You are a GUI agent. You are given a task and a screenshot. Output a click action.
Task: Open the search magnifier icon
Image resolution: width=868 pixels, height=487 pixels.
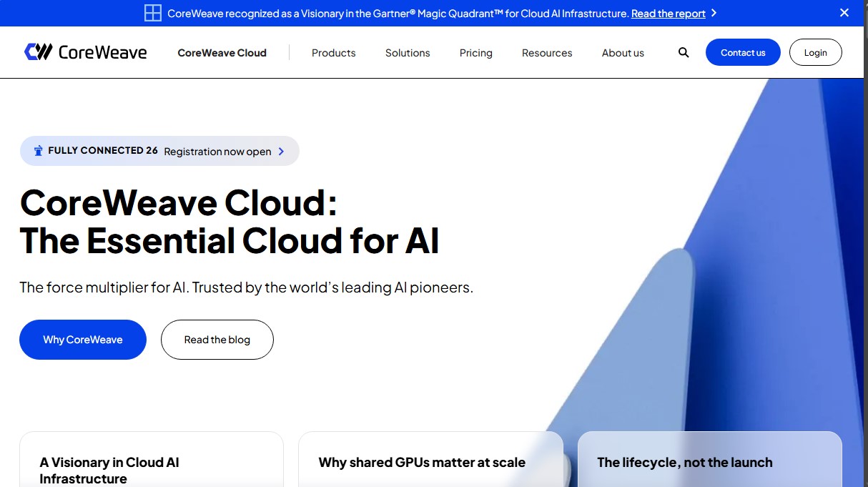tap(684, 52)
